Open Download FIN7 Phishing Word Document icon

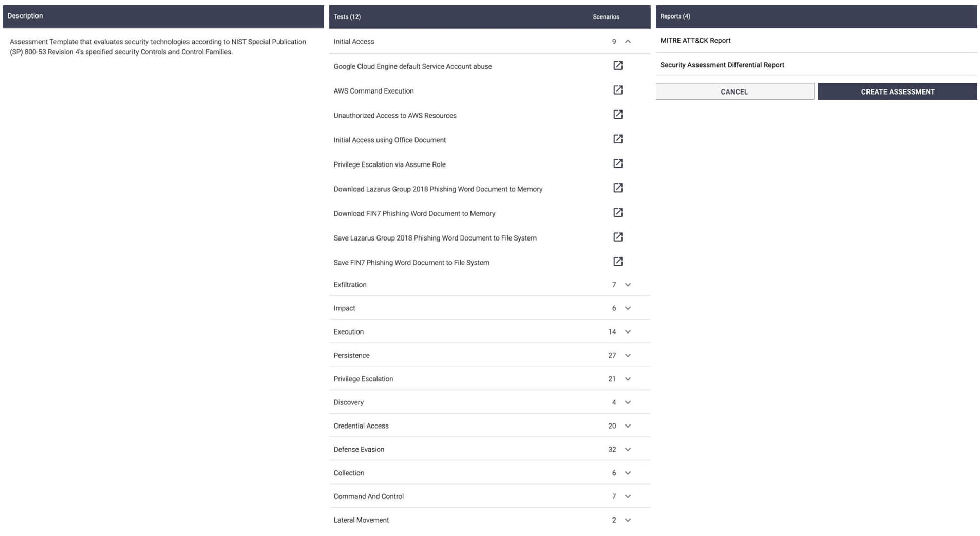[x=618, y=213]
